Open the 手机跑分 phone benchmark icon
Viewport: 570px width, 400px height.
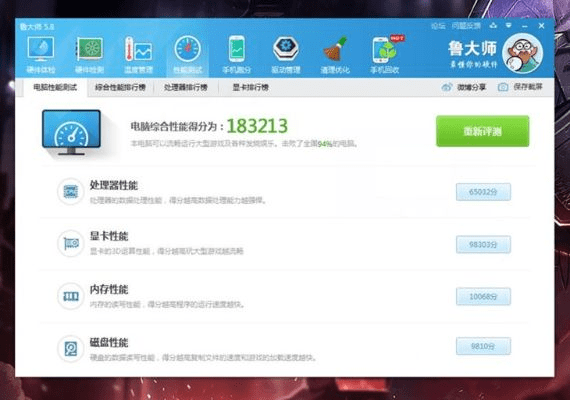(237, 49)
